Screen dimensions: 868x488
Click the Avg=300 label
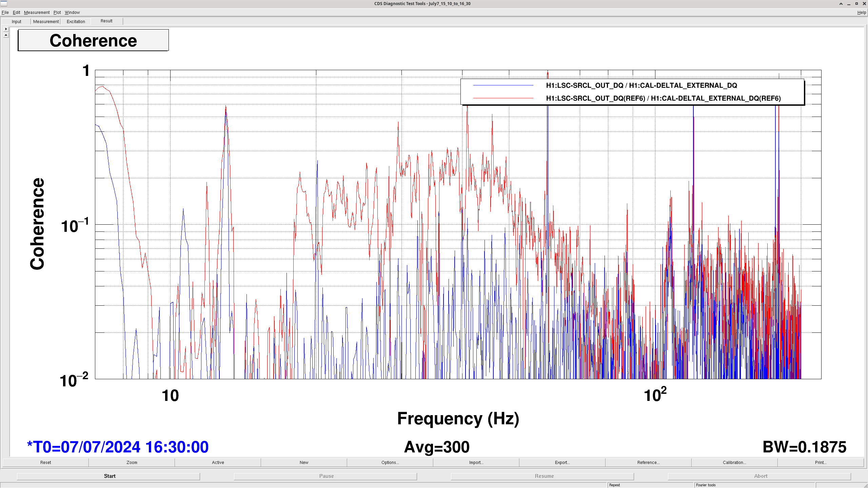point(437,447)
